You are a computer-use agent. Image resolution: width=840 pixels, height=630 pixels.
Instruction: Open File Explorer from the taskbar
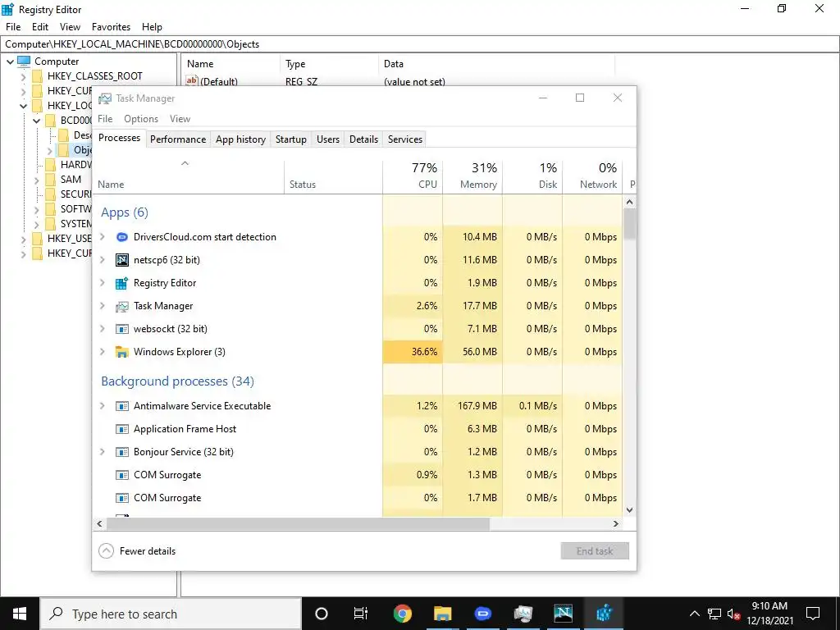pos(442,614)
